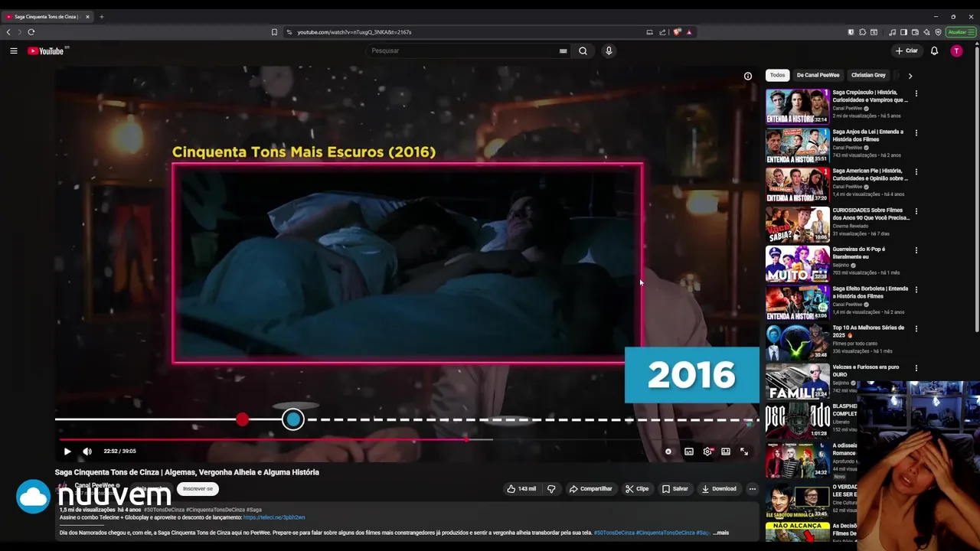Open Saga American Pie thumbnail
This screenshot has height=551, width=980.
pos(797,184)
